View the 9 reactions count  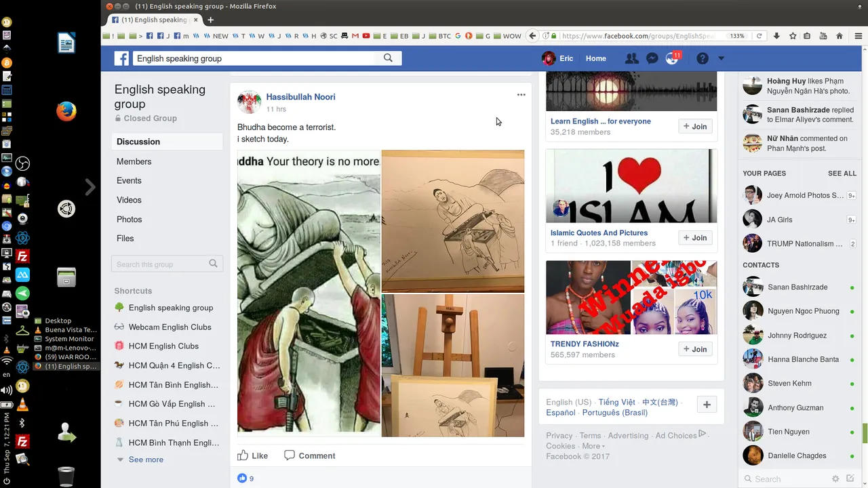245,479
